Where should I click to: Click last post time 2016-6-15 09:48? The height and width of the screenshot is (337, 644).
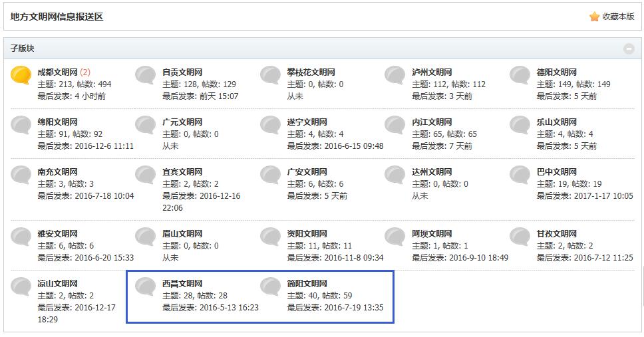point(354,146)
